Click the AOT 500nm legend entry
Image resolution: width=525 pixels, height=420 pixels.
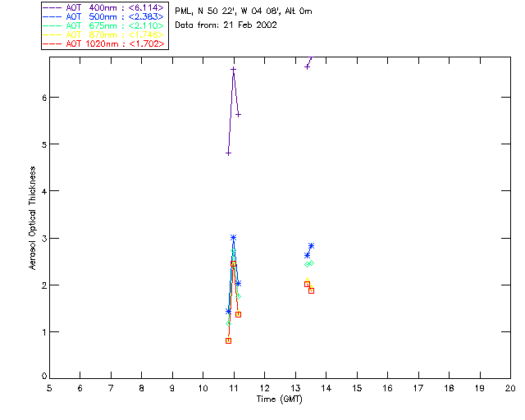pos(103,16)
